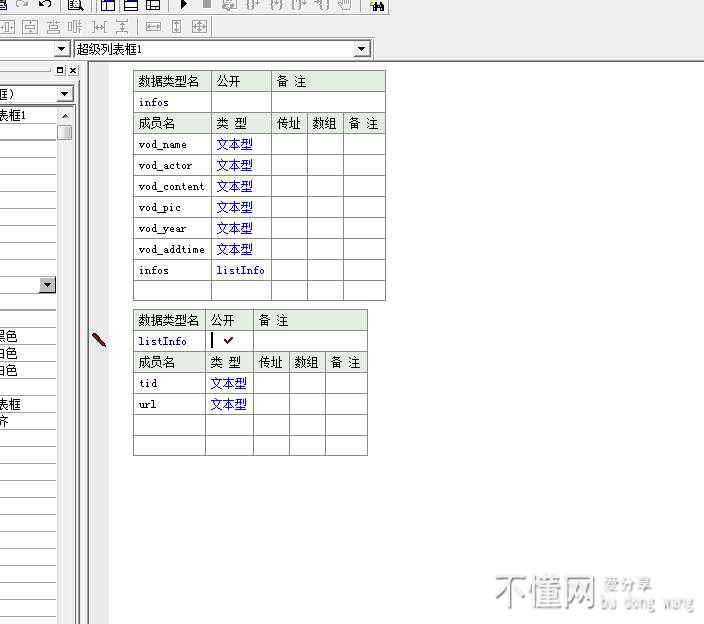Click the listInfo type link for infos member
This screenshot has width=704, height=624.
(x=240, y=270)
